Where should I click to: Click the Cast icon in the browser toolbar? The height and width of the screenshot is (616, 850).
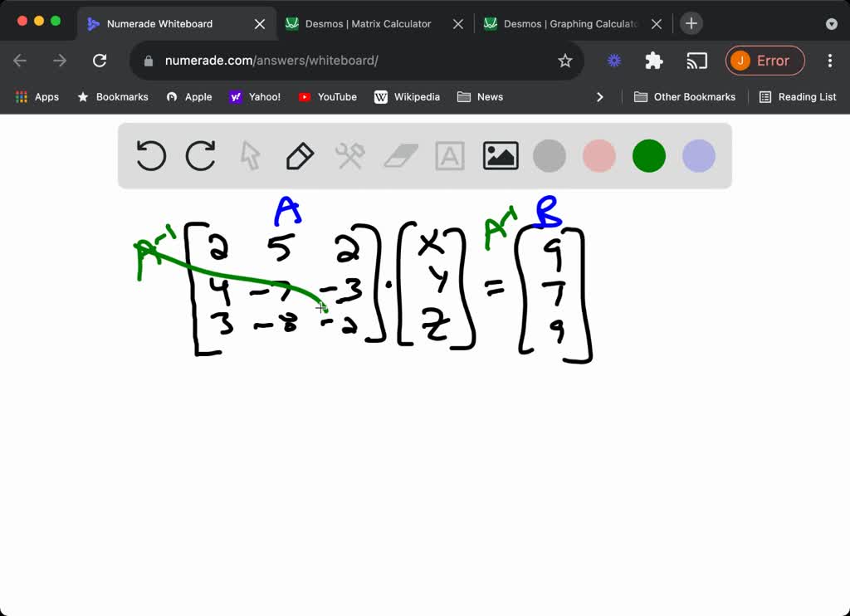(696, 61)
